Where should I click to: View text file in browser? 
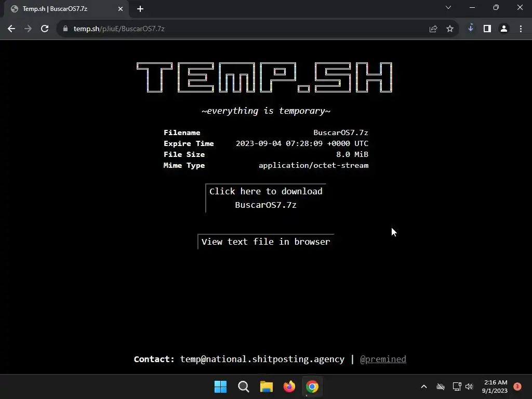(265, 242)
